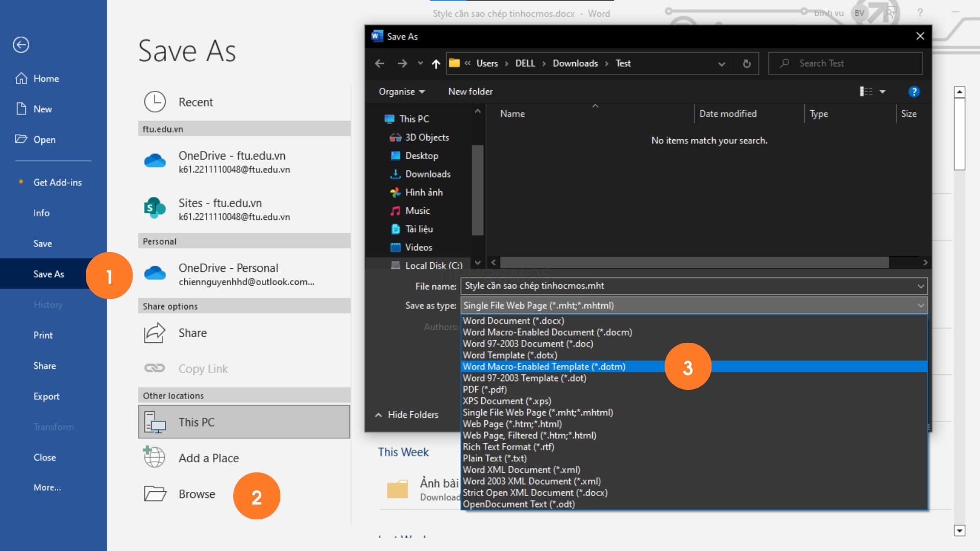Click the Recent clock icon
The image size is (980, 551).
(155, 102)
